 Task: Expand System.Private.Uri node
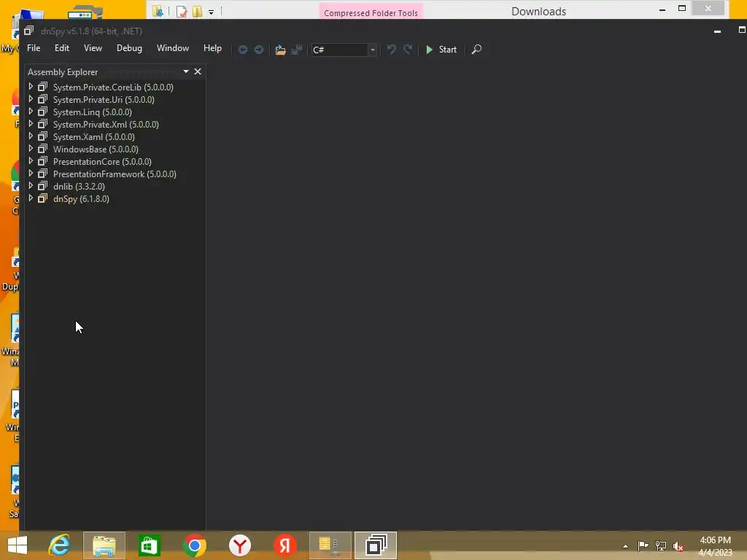point(31,99)
